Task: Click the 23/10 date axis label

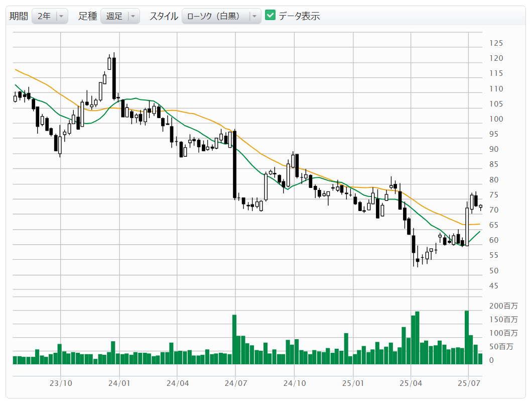Action: coord(61,383)
